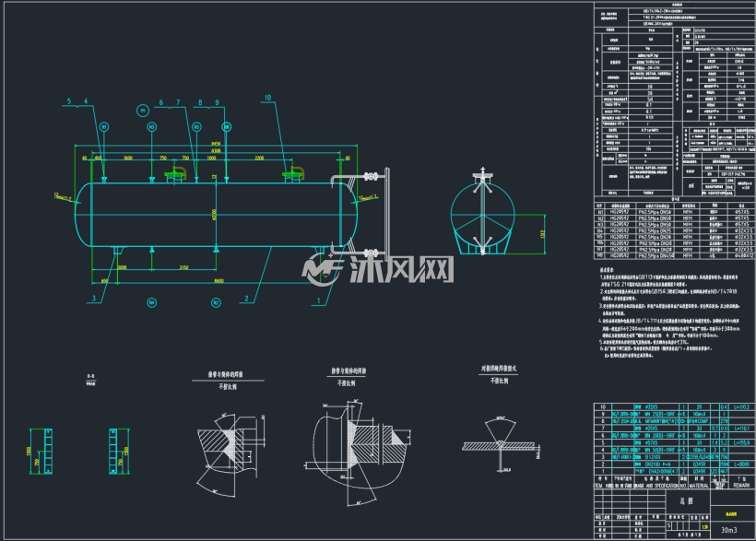756x541 pixels.
Task: Click the REMARK column header
Action: (741, 485)
